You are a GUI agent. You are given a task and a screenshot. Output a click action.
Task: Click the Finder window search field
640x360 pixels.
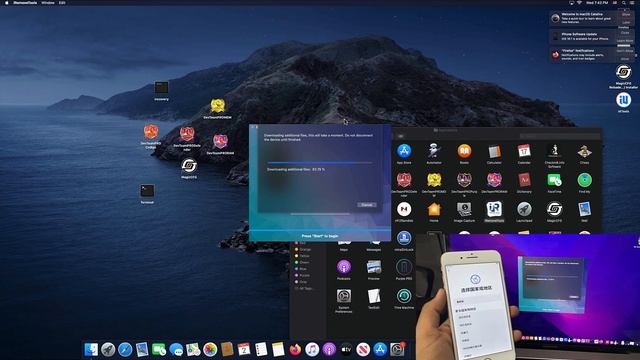(x=559, y=136)
